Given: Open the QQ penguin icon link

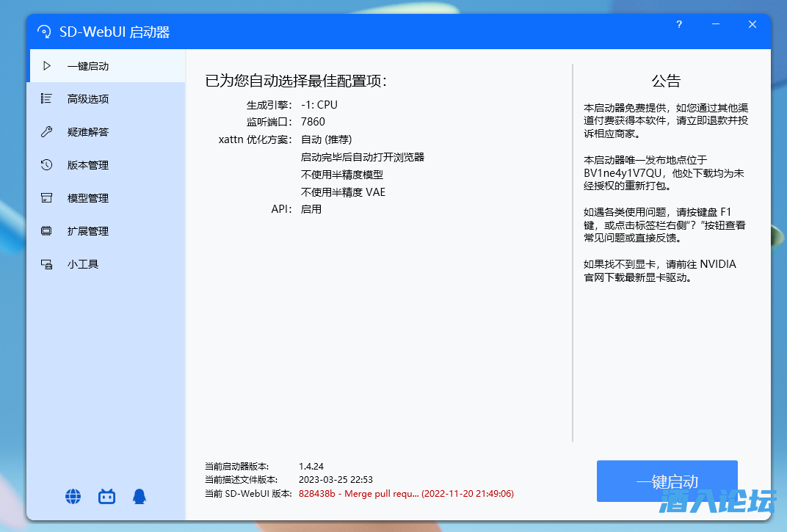Looking at the screenshot, I should tap(139, 497).
